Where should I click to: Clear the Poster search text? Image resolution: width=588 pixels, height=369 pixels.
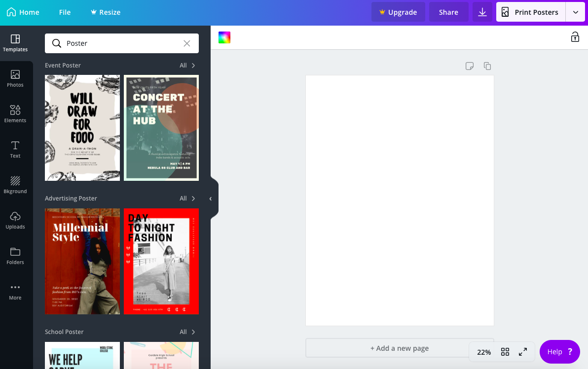click(187, 43)
